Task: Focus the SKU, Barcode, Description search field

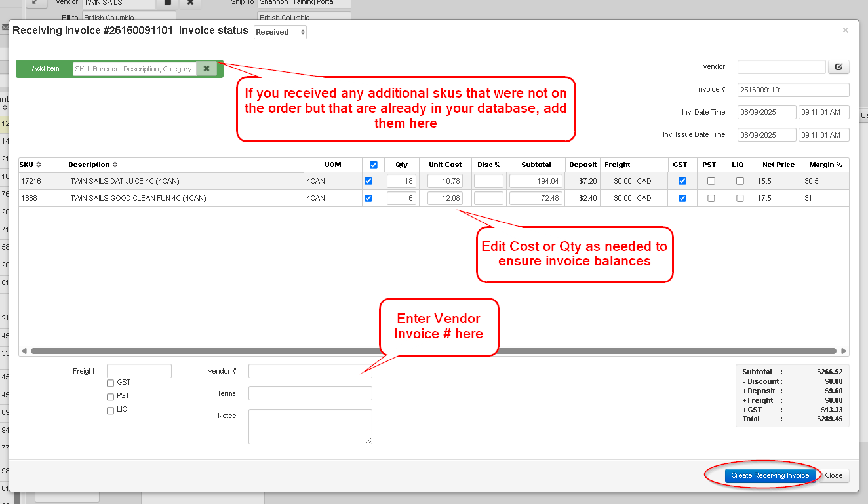Action: click(134, 69)
